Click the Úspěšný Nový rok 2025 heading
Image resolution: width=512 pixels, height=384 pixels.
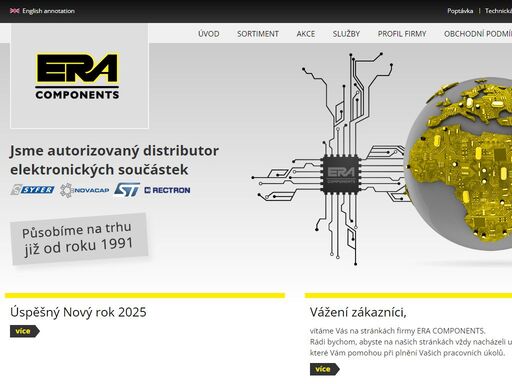78,312
